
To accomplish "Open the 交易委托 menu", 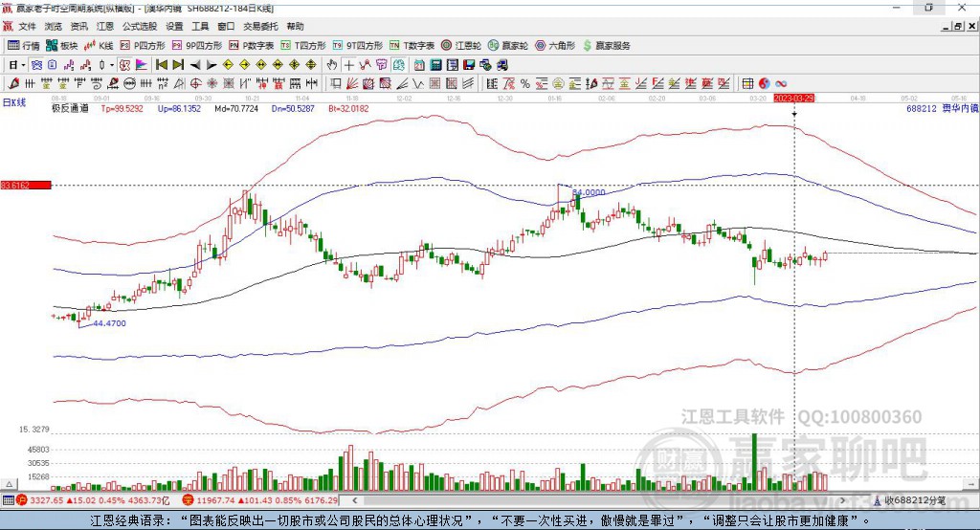I will pos(260,26).
